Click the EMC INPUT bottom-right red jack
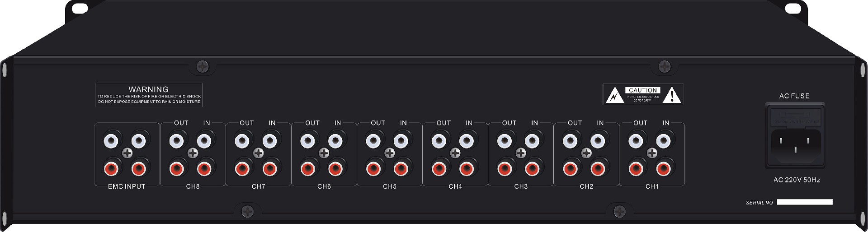868x232 pixels. [x=138, y=169]
